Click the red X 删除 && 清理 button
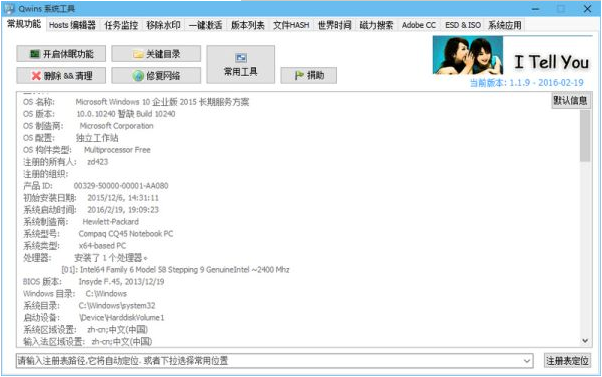This screenshot has height=377, width=602. click(x=61, y=76)
